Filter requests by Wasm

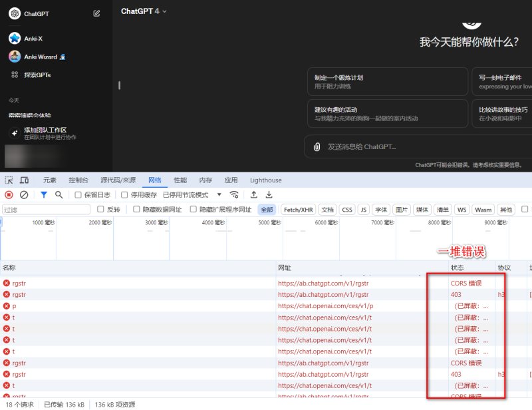click(x=483, y=210)
